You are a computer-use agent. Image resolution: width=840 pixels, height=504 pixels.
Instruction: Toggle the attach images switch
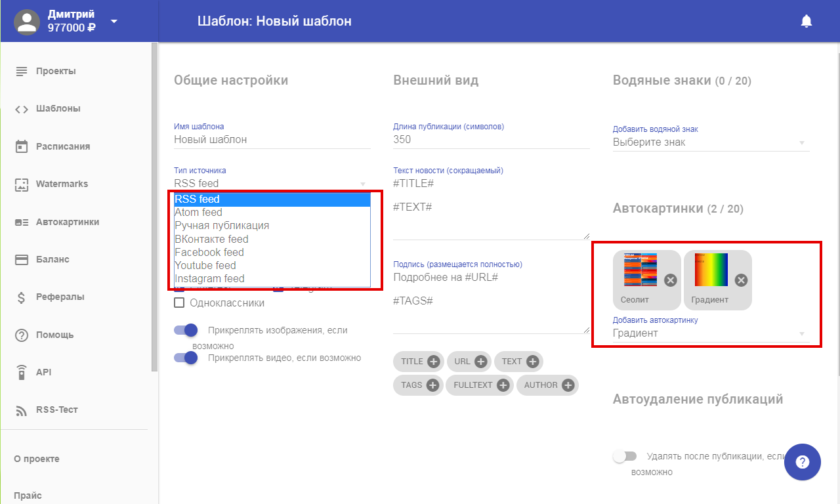point(186,330)
